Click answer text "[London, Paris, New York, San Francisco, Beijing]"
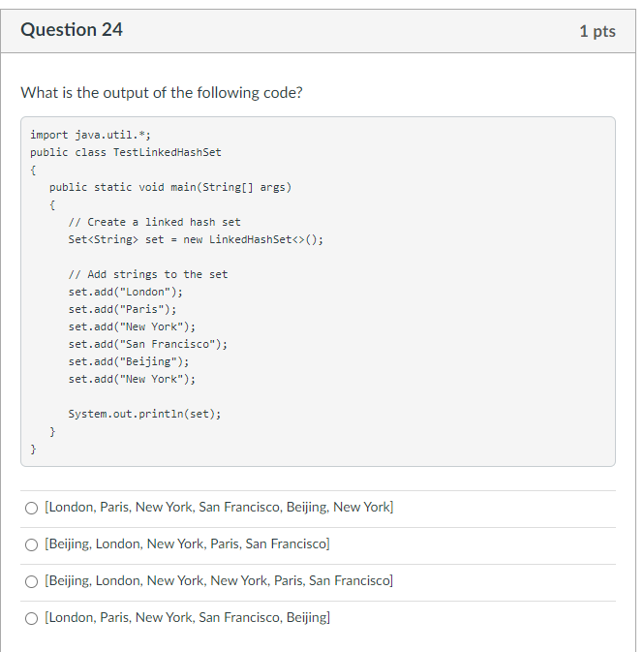Image resolution: width=644 pixels, height=652 pixels. 188,617
